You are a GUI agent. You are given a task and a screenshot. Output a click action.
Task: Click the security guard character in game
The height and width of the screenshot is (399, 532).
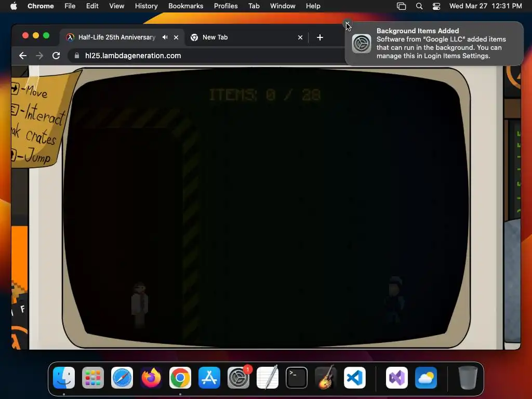(x=395, y=299)
